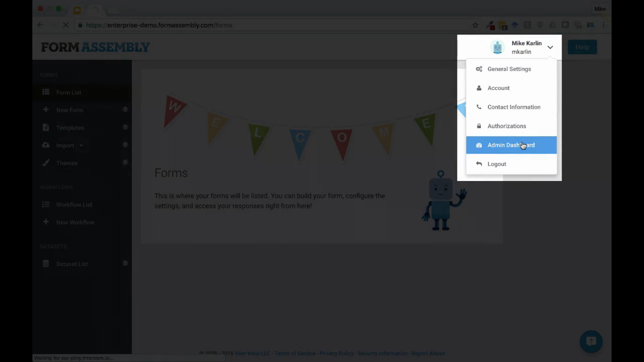The image size is (644, 362).
Task: Open the Intercom chat bubble
Action: pos(591,342)
